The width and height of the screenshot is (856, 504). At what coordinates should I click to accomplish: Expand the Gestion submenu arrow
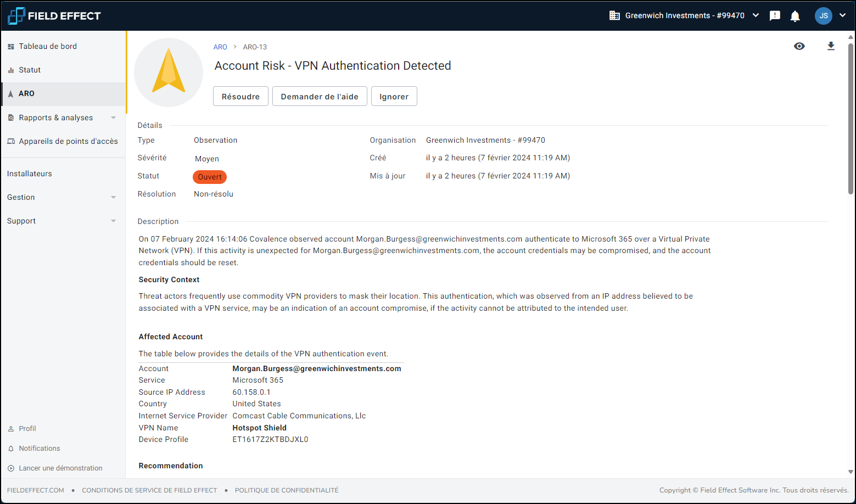[x=114, y=197]
